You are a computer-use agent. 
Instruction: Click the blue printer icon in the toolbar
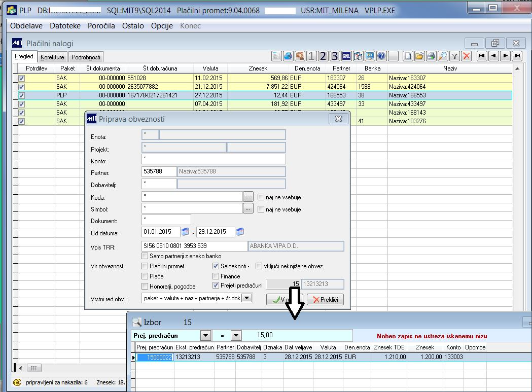(288, 56)
